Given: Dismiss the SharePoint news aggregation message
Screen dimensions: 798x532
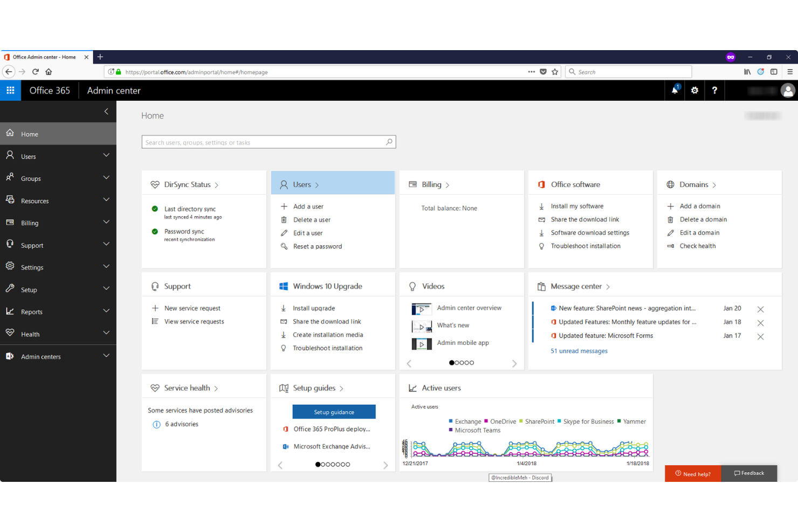Looking at the screenshot, I should coord(761,309).
